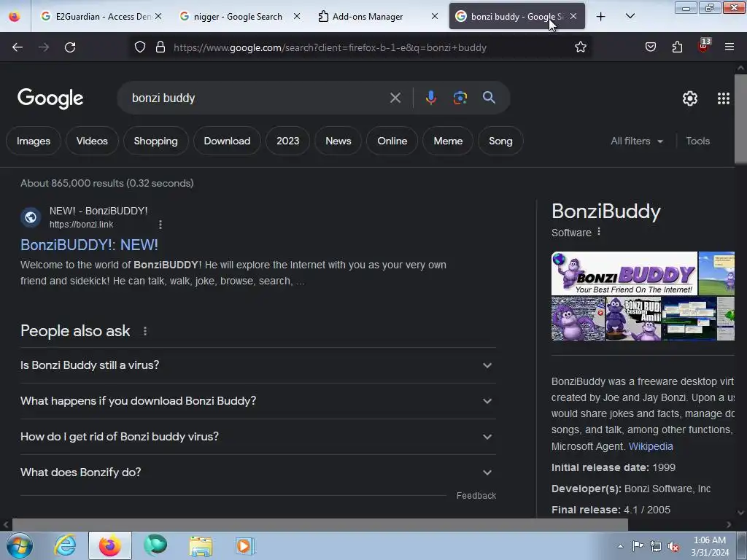Open BonziBuddy banner logo image
This screenshot has height=560, width=747.
pos(624,274)
